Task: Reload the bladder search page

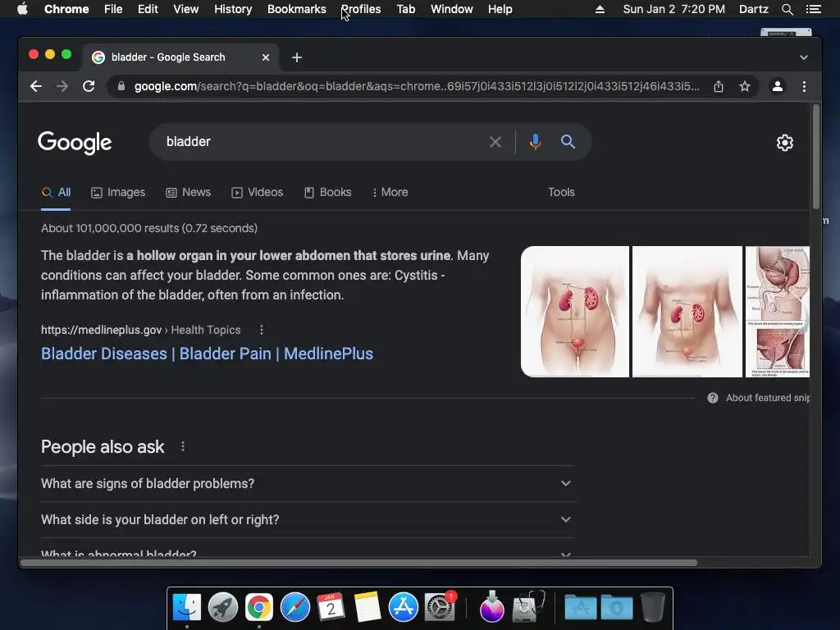Action: [x=89, y=86]
